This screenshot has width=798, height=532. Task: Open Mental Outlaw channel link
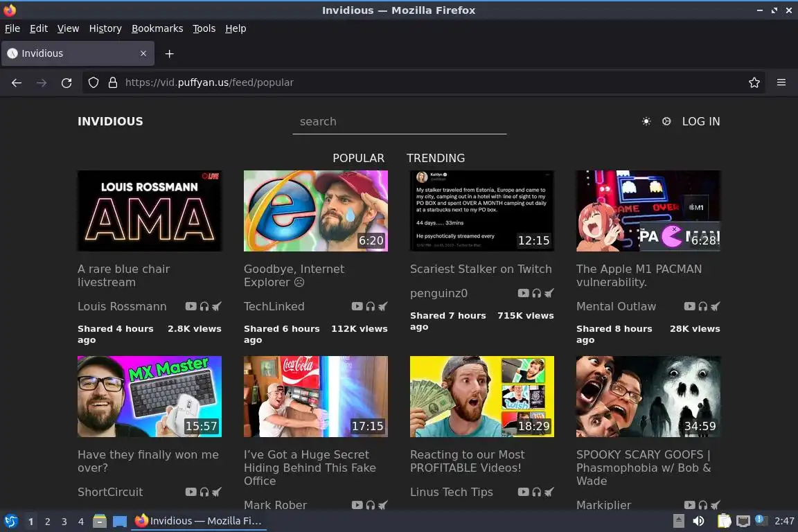point(616,306)
